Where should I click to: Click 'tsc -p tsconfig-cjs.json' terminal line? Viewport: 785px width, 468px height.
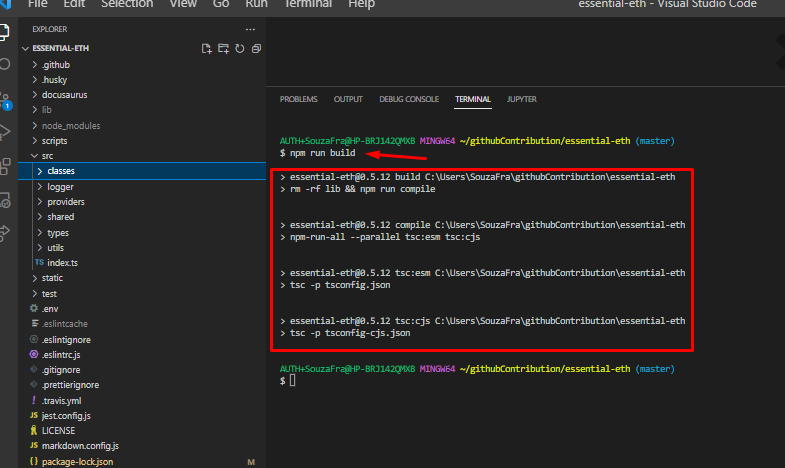350,333
